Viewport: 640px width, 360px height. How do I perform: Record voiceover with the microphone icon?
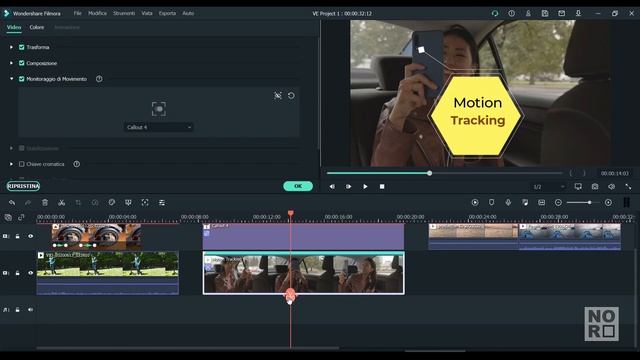tap(508, 202)
